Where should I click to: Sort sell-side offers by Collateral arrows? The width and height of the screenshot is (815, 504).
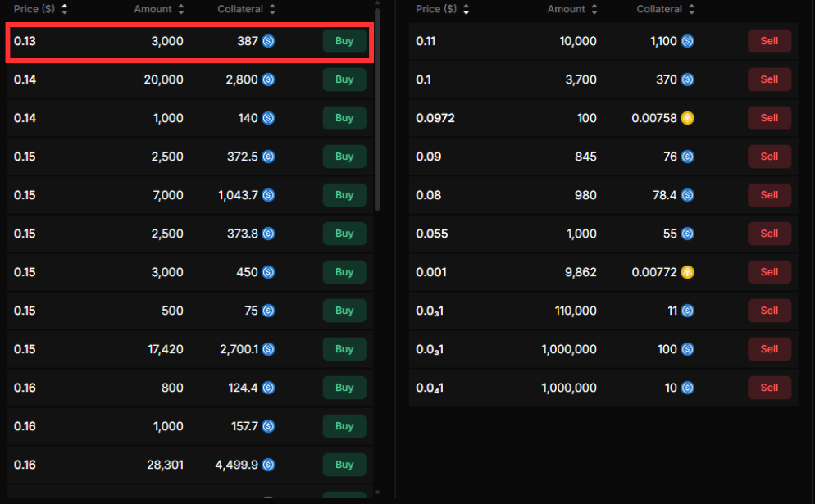click(691, 10)
